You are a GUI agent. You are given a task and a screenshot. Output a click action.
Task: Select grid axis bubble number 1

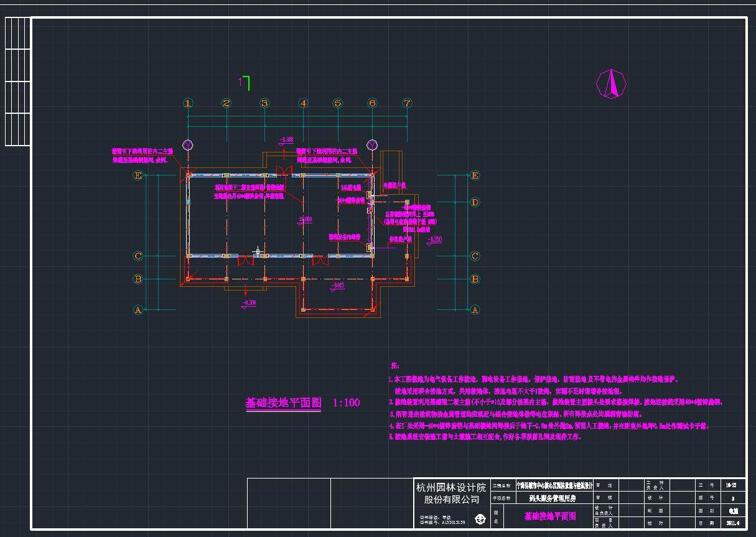tap(188, 103)
